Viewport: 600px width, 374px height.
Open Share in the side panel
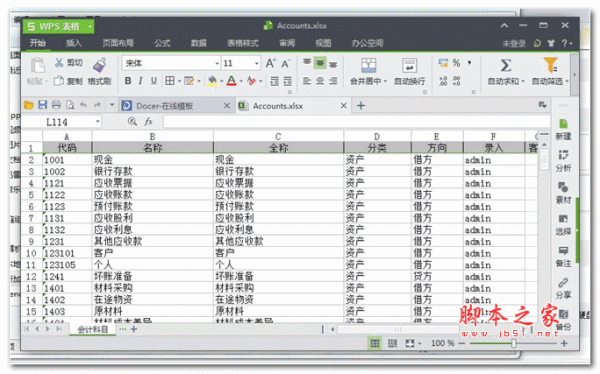click(x=563, y=288)
